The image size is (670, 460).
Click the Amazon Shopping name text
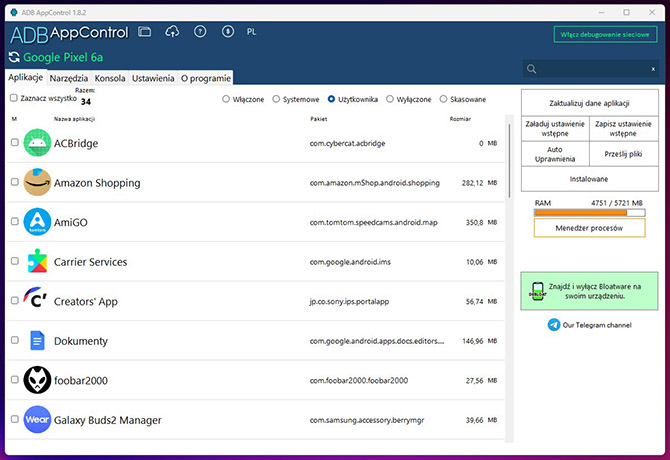point(97,183)
